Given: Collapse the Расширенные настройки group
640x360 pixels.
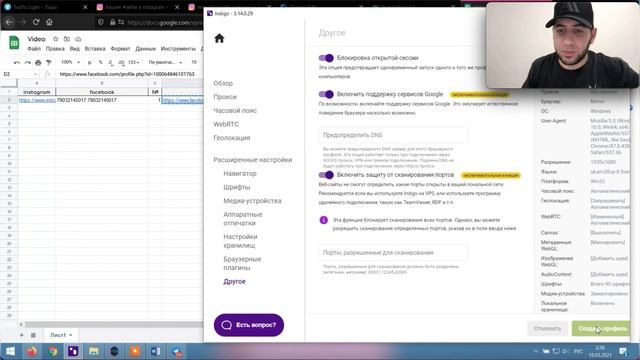Looking at the screenshot, I should tap(253, 160).
